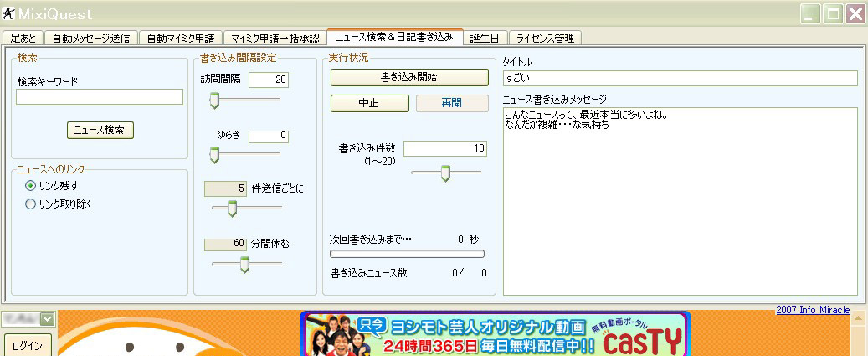
Task: Click the 再開 button
Action: point(452,104)
